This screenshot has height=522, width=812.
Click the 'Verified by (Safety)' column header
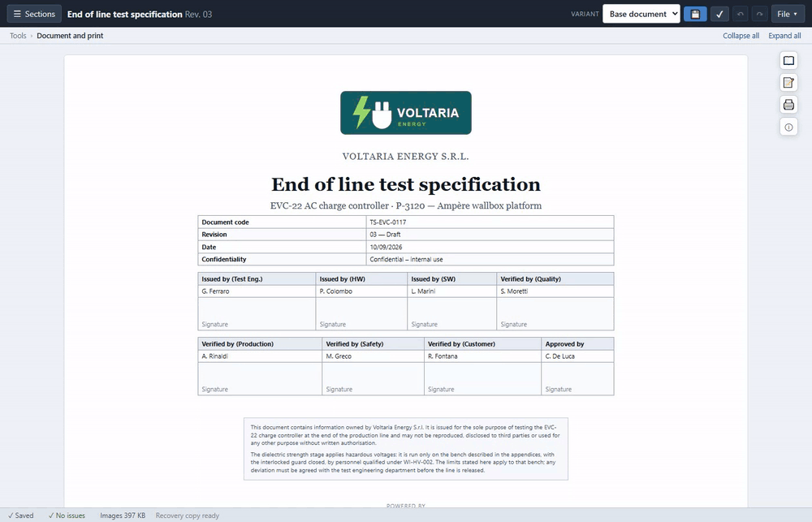click(373, 344)
